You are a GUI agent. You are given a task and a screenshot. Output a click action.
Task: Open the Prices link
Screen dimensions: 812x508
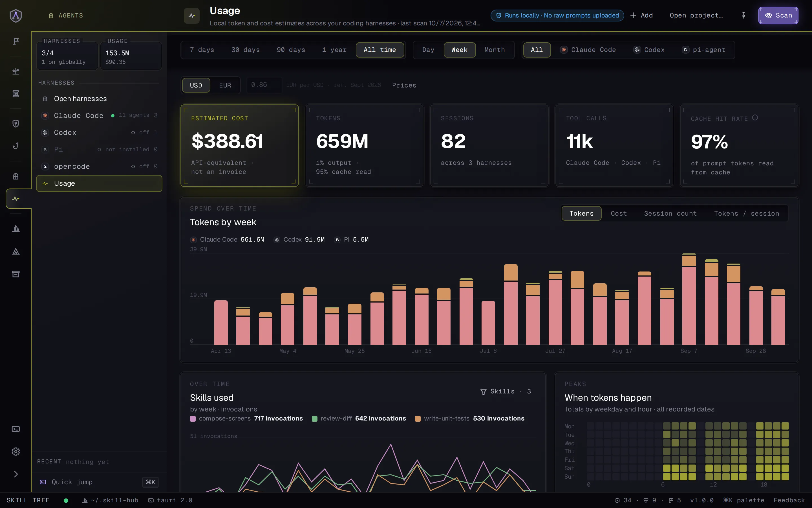[404, 85]
